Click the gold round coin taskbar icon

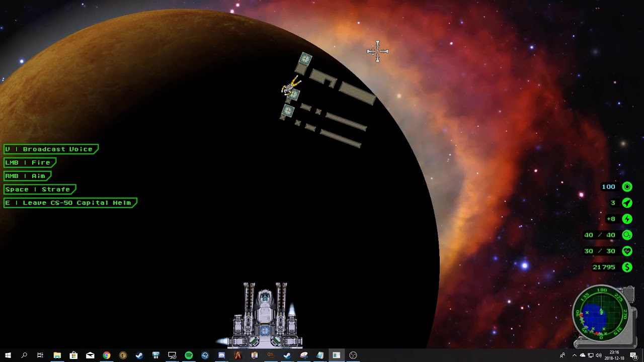click(x=123, y=355)
